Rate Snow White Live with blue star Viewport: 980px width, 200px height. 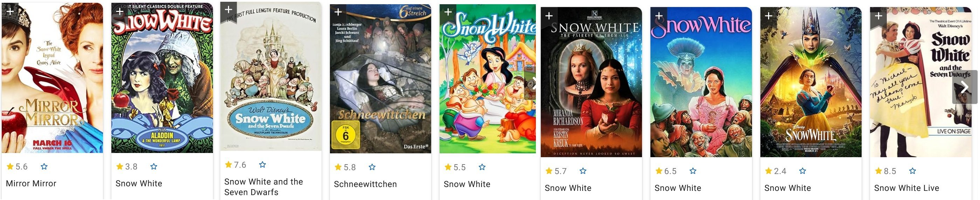coord(912,171)
